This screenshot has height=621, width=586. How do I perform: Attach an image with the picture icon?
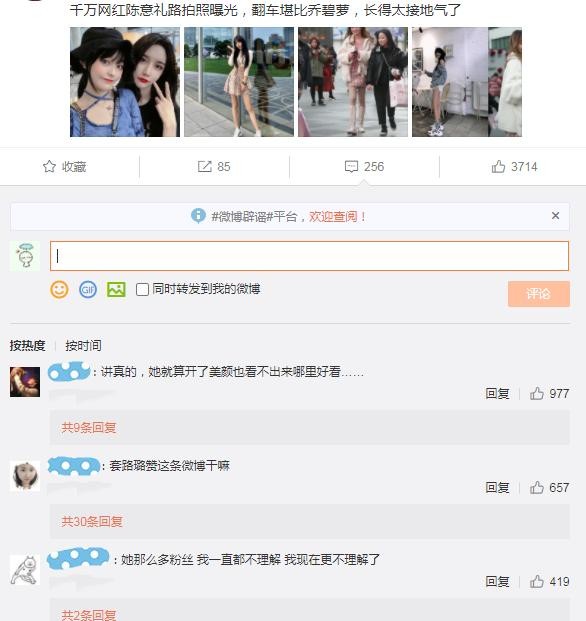(x=116, y=290)
